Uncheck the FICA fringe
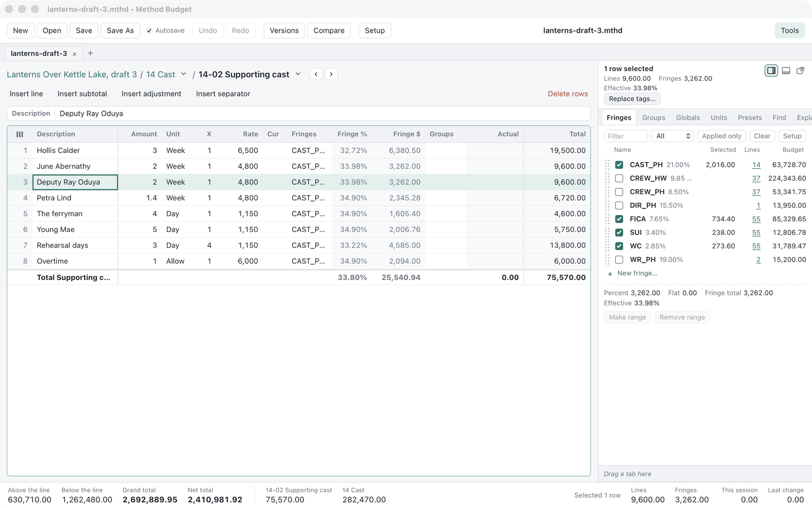The image size is (812, 508). point(619,219)
